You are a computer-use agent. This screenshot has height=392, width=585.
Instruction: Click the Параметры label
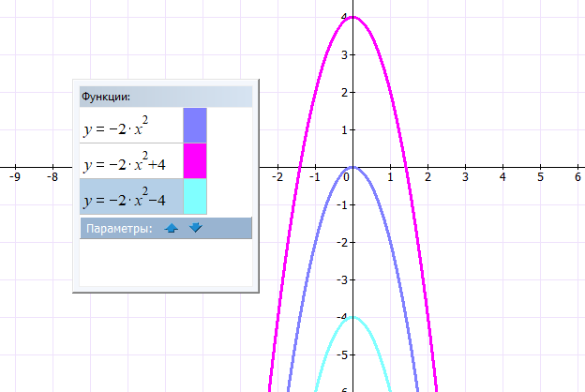coord(118,228)
